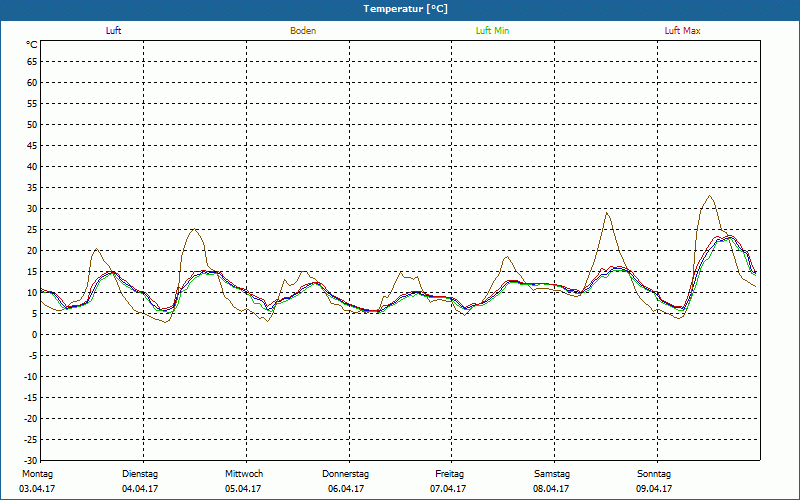Click the Freitag day label
This screenshot has width=800, height=500.
click(x=449, y=474)
